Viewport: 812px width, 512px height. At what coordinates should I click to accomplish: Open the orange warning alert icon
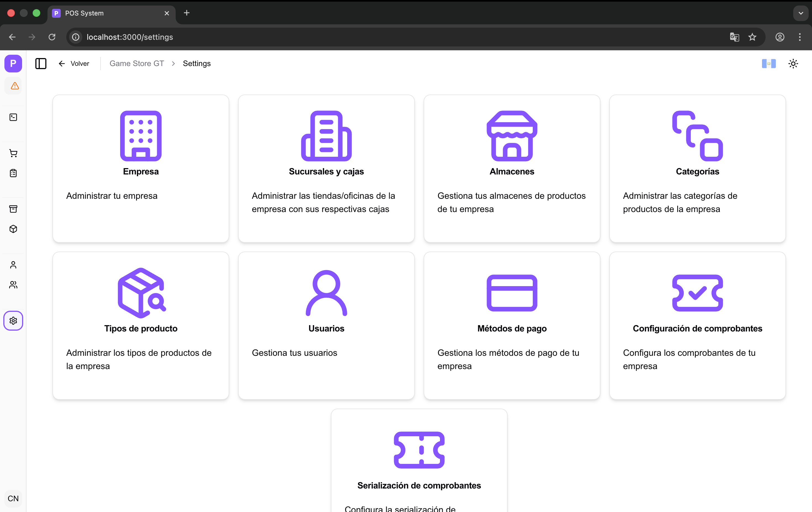pos(14,86)
